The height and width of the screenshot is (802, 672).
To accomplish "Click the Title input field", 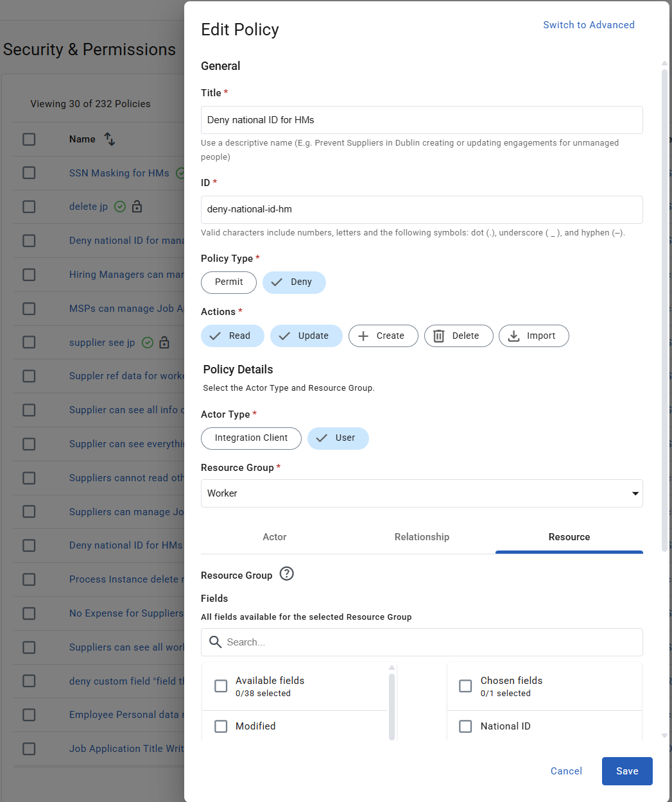I will [x=422, y=120].
